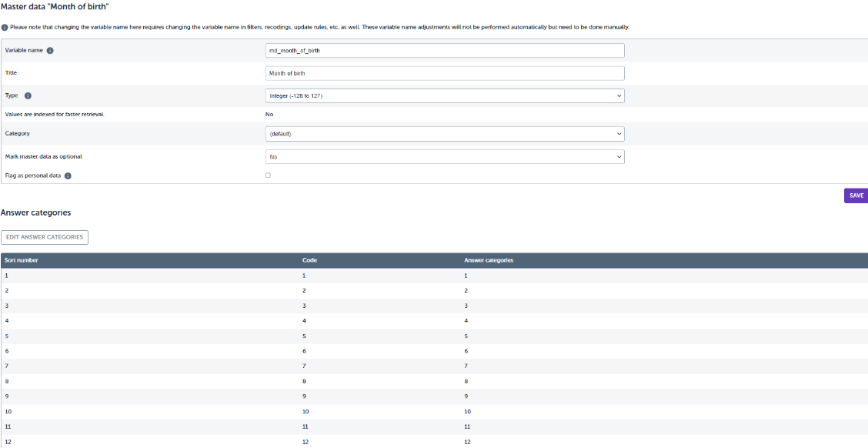Select the answer category row with sort number 6
868x448 pixels.
(x=434, y=351)
